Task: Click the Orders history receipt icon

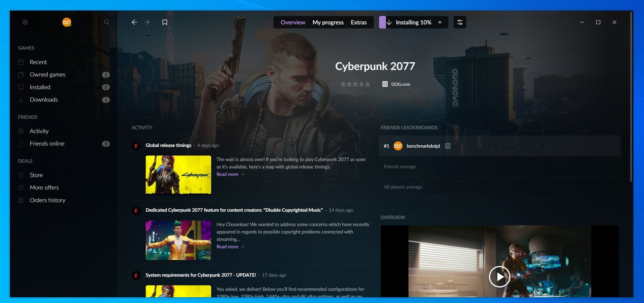Action: click(x=21, y=200)
